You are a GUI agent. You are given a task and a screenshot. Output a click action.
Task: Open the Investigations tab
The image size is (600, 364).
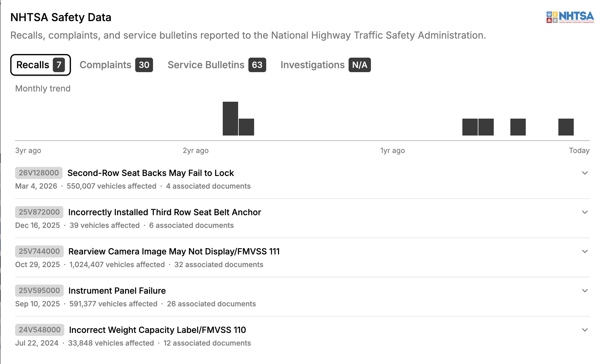click(326, 65)
